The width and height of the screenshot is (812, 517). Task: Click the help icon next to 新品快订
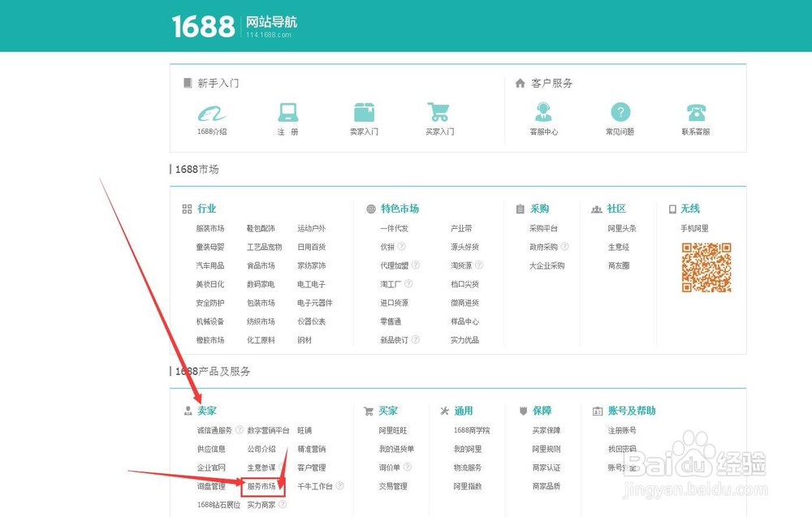click(415, 339)
